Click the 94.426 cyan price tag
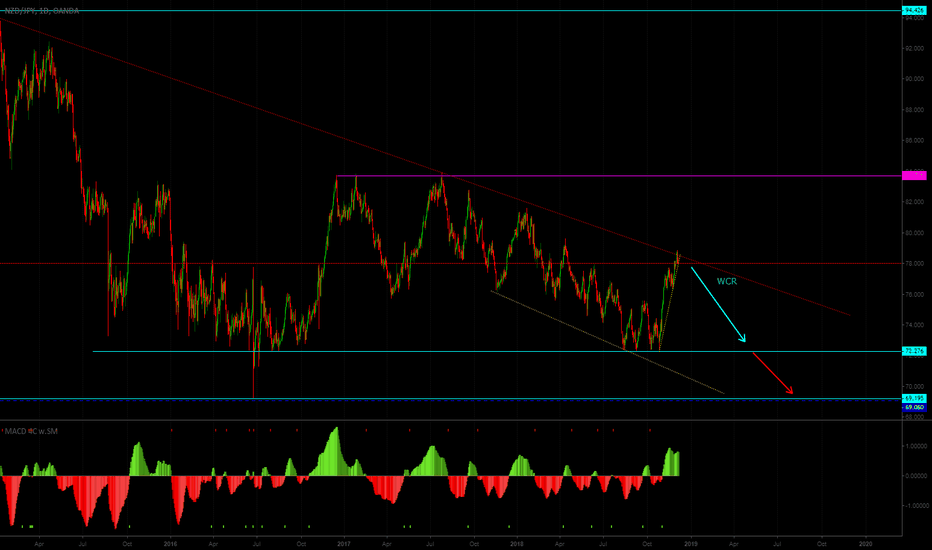 tap(914, 11)
